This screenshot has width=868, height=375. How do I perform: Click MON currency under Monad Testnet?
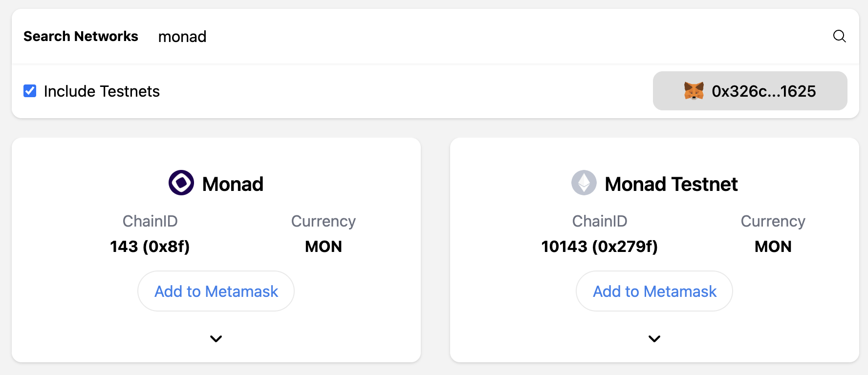773,247
